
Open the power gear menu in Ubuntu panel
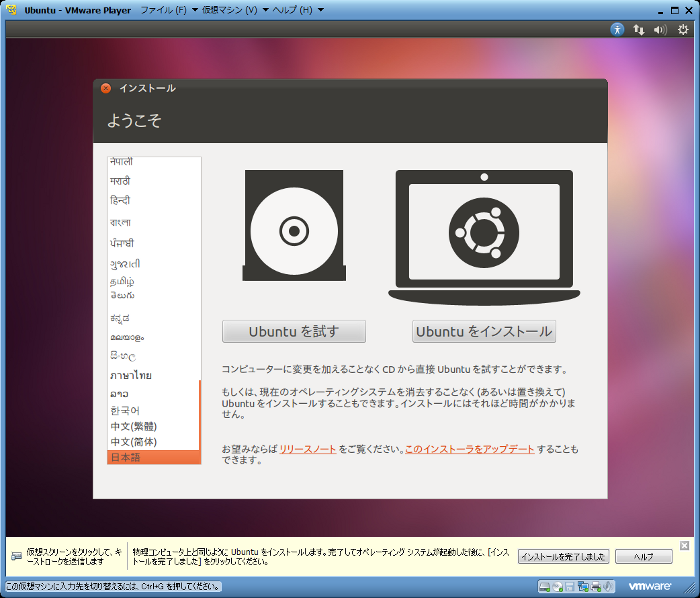point(683,30)
